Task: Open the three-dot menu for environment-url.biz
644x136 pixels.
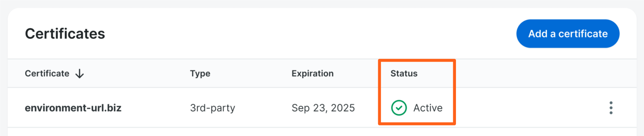Action: pos(611,108)
